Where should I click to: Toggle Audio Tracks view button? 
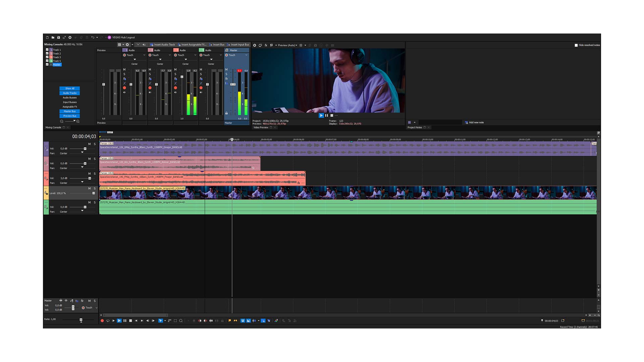pyautogui.click(x=70, y=93)
